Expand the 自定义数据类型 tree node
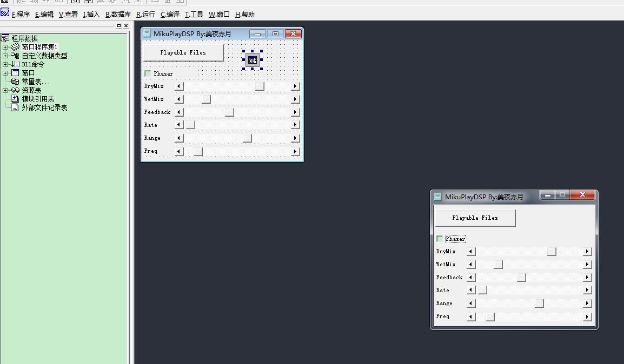Viewport: 624px width, 364px height. pyautogui.click(x=5, y=56)
